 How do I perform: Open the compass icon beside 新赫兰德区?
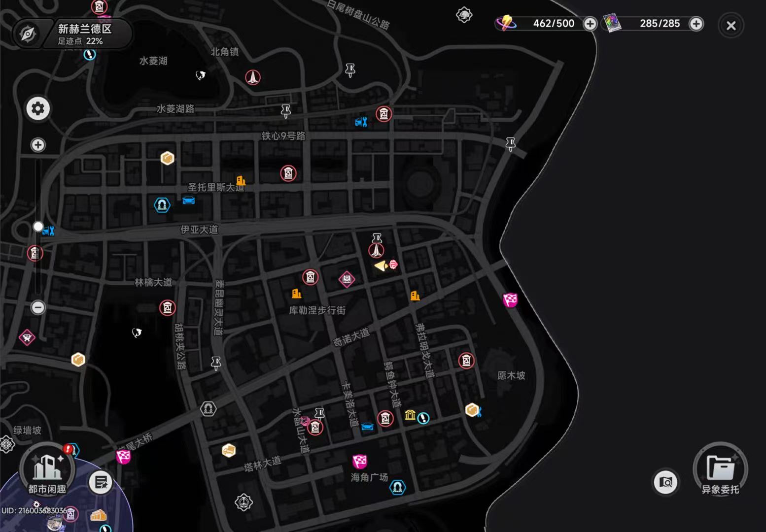tap(28, 34)
